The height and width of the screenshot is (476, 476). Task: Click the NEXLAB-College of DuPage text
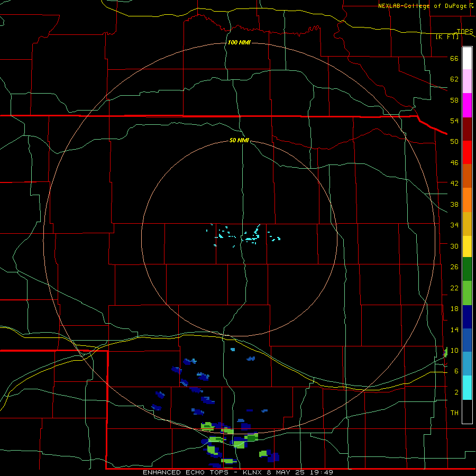click(x=422, y=6)
